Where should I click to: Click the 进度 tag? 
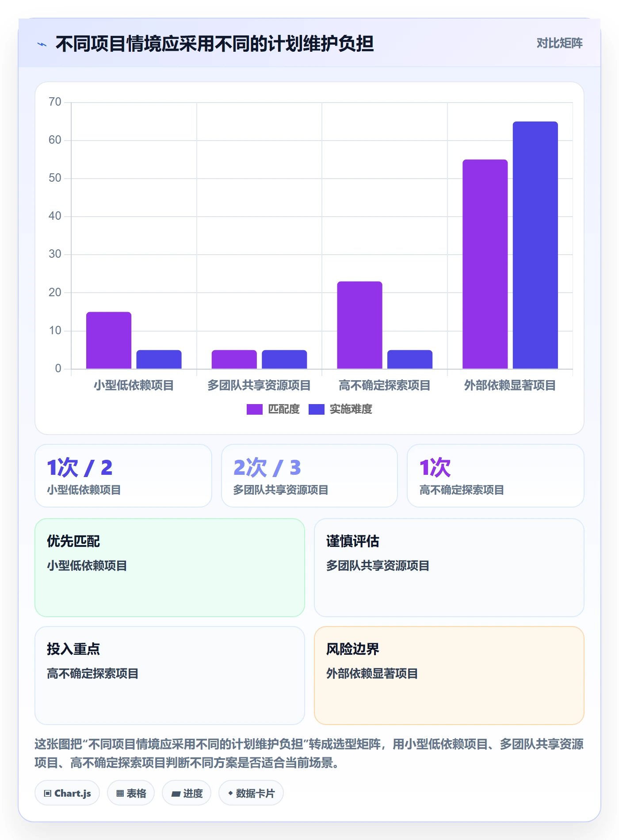click(x=187, y=793)
